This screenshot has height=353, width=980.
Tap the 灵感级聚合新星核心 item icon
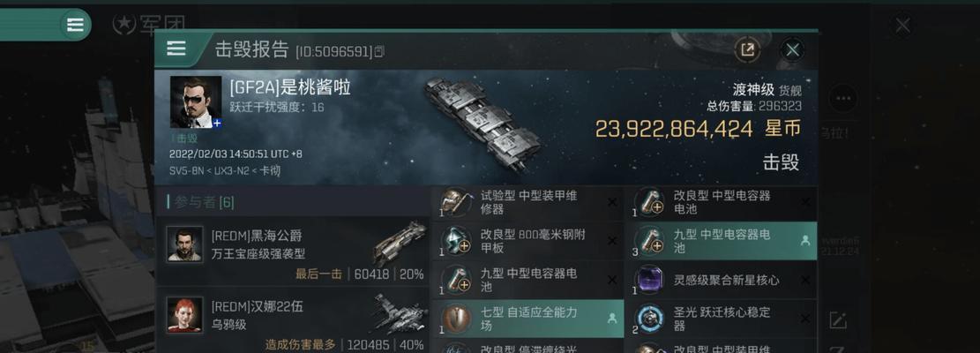648,279
